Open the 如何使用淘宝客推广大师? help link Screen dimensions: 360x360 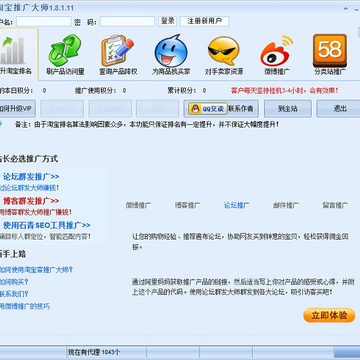click(36, 270)
